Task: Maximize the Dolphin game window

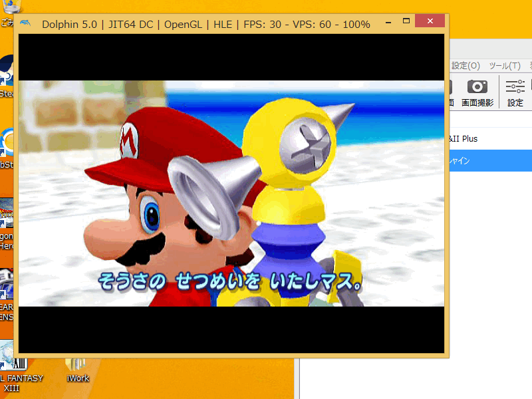Action: click(x=406, y=22)
